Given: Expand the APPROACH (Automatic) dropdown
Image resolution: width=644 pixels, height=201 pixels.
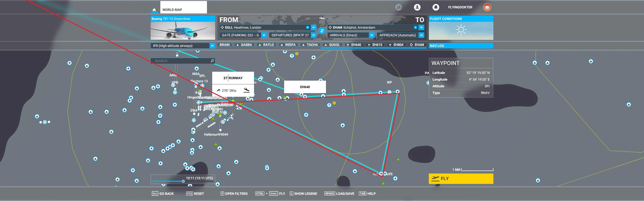Looking at the screenshot, I should point(421,35).
